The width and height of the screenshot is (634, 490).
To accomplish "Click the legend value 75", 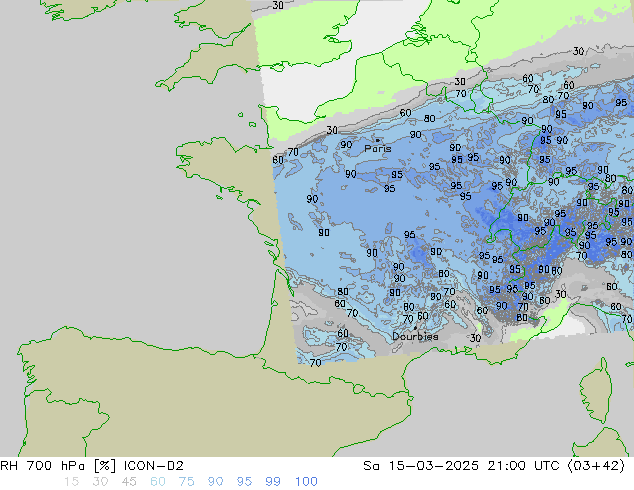I will click(186, 482).
